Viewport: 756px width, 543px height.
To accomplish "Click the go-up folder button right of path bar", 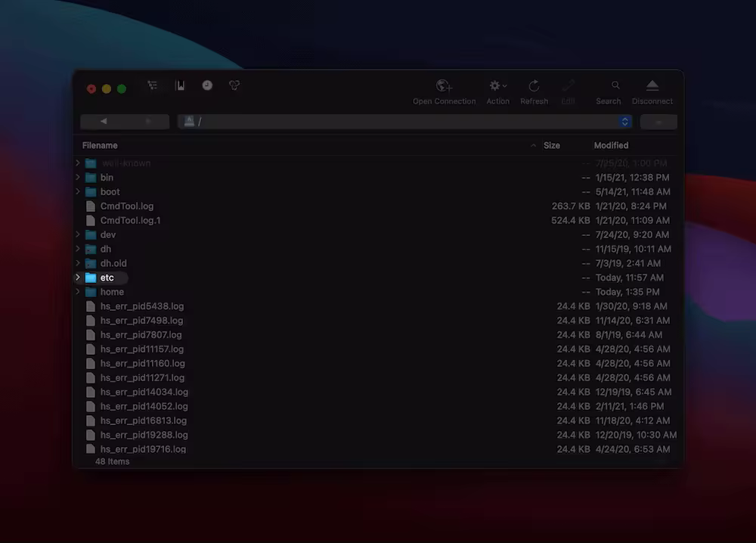I will coord(658,122).
